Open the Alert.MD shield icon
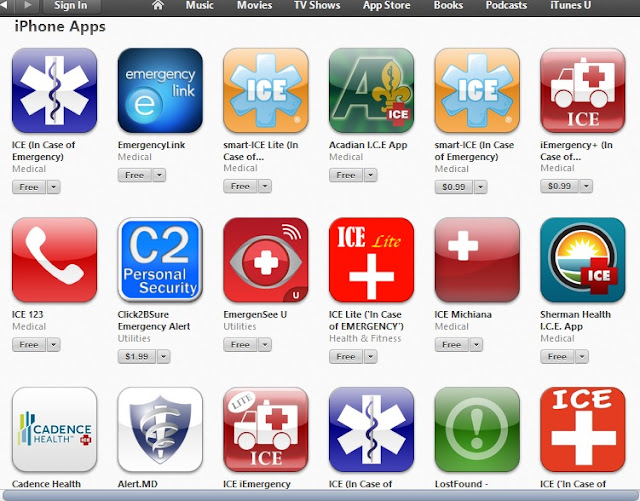640x501 pixels. 160,430
